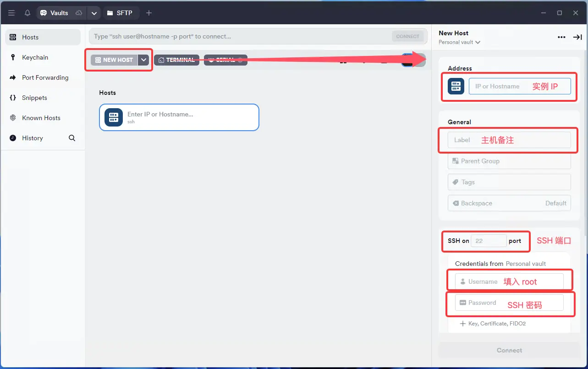This screenshot has height=369, width=588.
Task: Add Key, Certificate, FIDO2 credential
Action: [493, 324]
